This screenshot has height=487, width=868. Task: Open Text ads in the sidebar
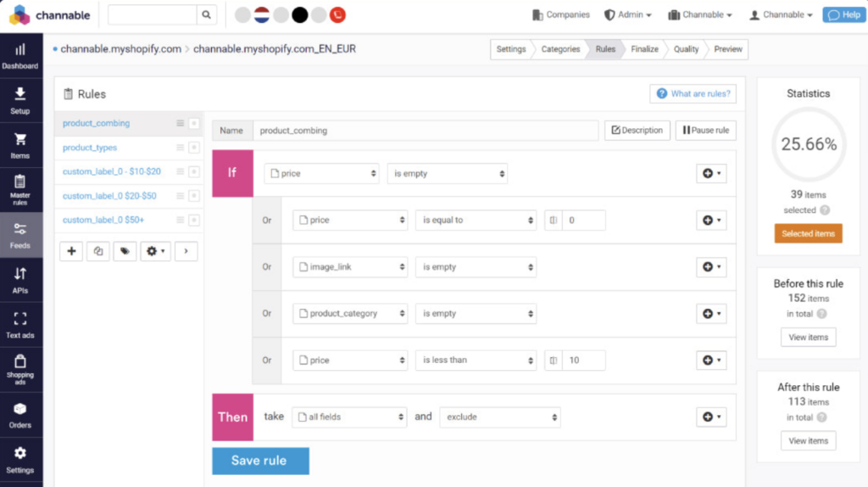click(20, 325)
